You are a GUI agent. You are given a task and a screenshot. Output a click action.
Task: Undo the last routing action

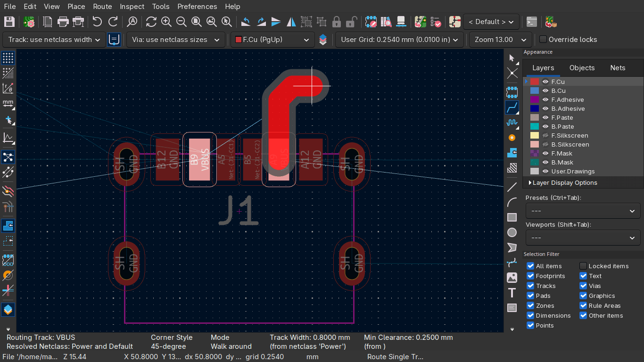[97, 22]
